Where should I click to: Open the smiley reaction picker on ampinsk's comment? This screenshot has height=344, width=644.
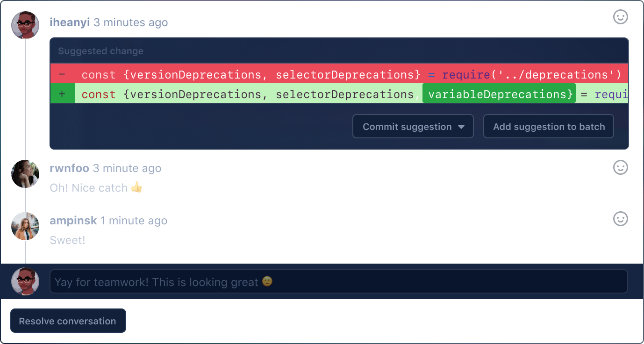coord(620,219)
